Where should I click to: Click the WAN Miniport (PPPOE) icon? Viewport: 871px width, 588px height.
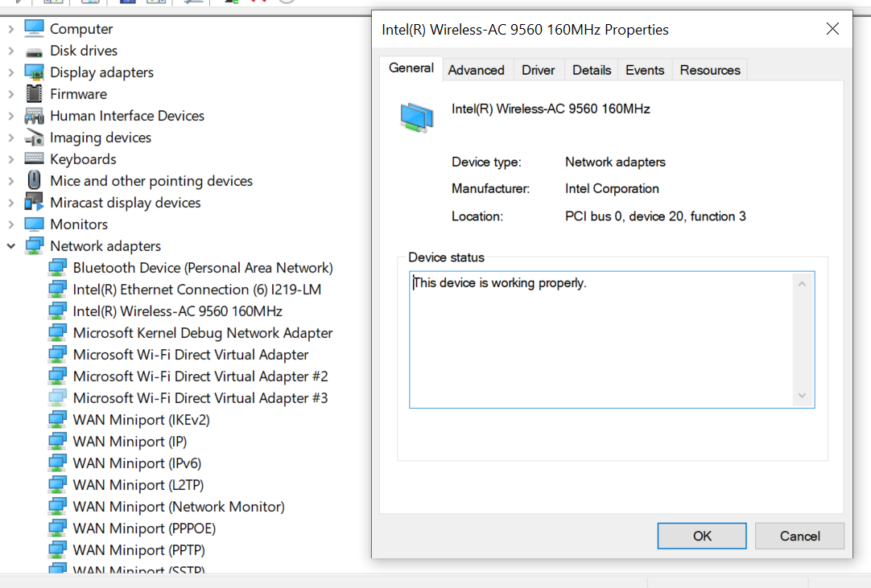(57, 528)
